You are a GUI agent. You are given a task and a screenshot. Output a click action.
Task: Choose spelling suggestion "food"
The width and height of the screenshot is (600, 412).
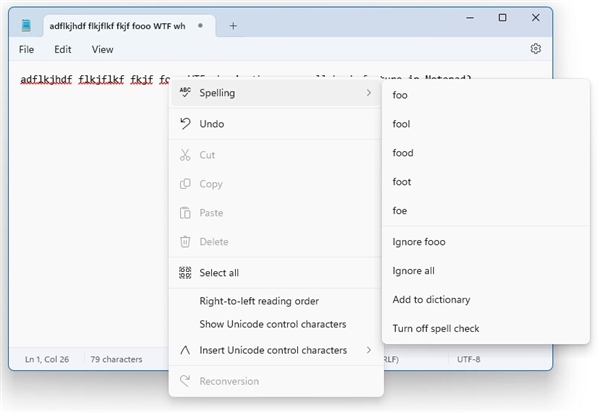point(403,153)
